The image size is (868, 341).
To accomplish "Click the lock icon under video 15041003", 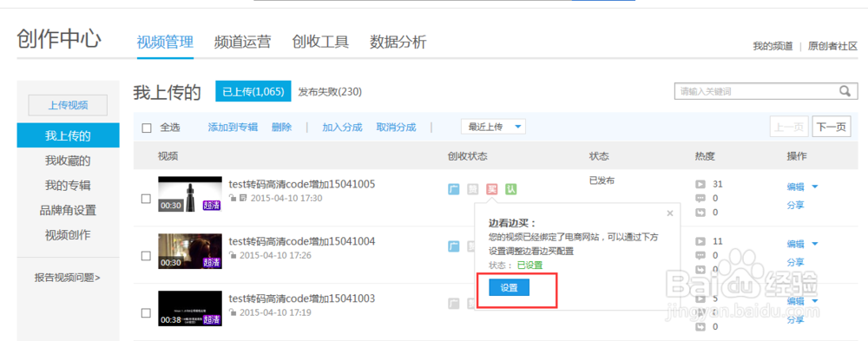I will 233,312.
